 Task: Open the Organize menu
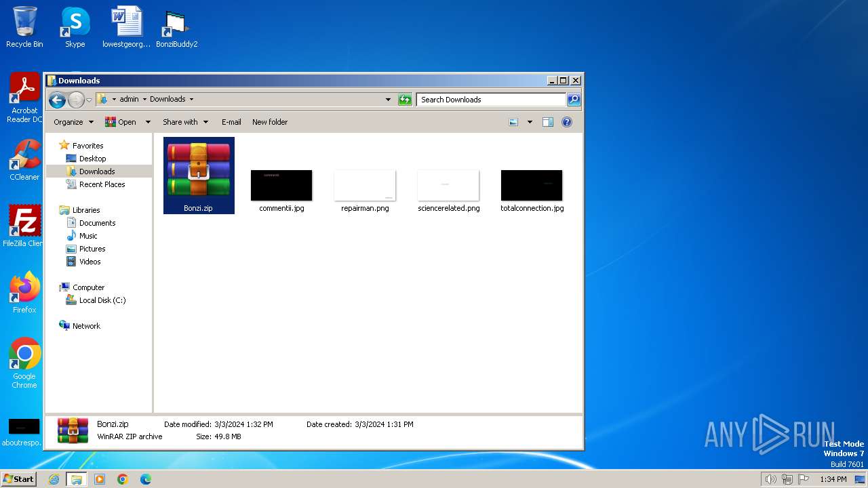pyautogui.click(x=73, y=122)
